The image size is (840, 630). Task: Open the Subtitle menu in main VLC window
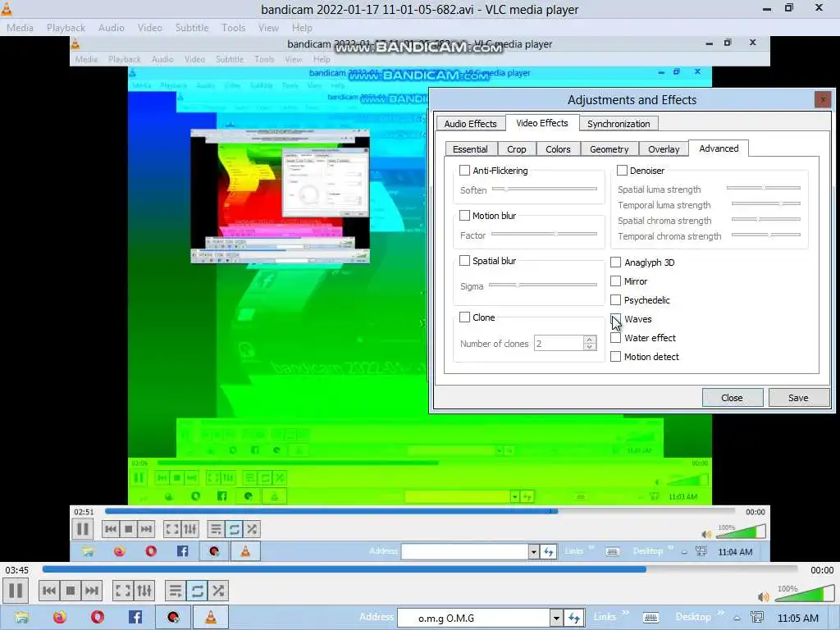192,28
